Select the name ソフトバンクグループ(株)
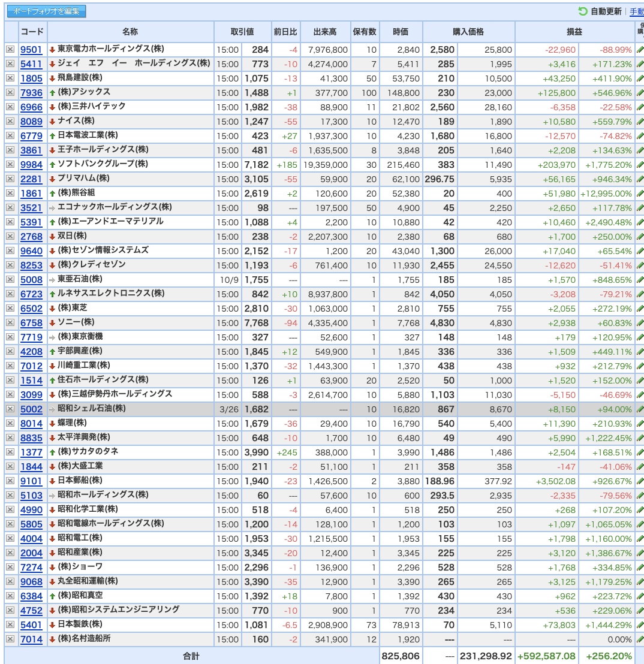644x664 pixels. 103,164
